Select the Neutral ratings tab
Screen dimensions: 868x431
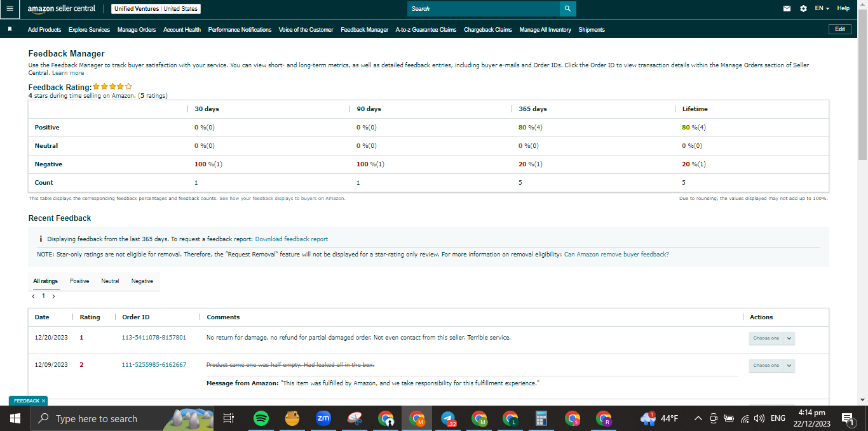tap(110, 281)
